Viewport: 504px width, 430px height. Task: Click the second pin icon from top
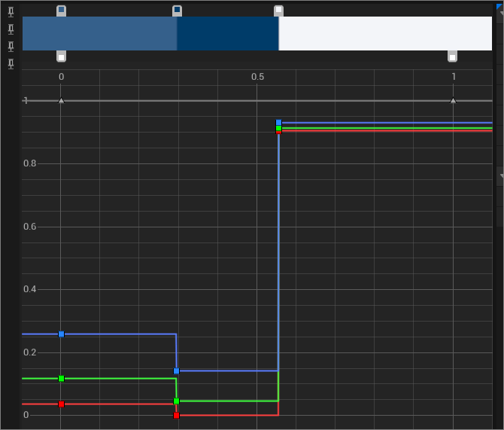[x=11, y=29]
